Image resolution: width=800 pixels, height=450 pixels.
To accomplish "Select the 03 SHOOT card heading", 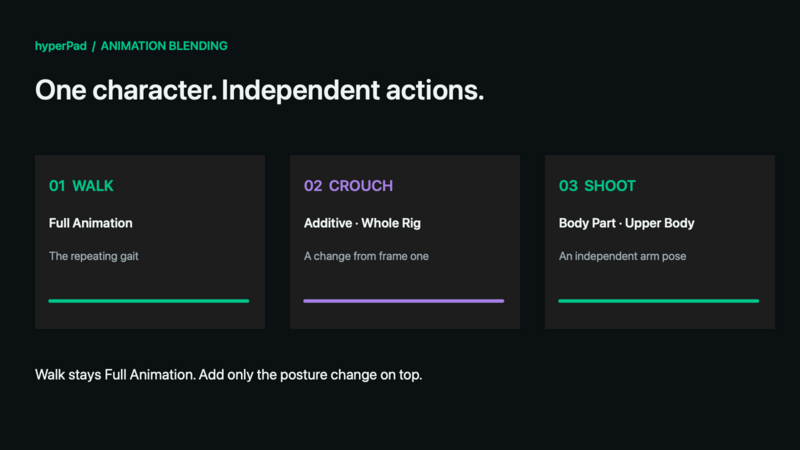I will (597, 186).
